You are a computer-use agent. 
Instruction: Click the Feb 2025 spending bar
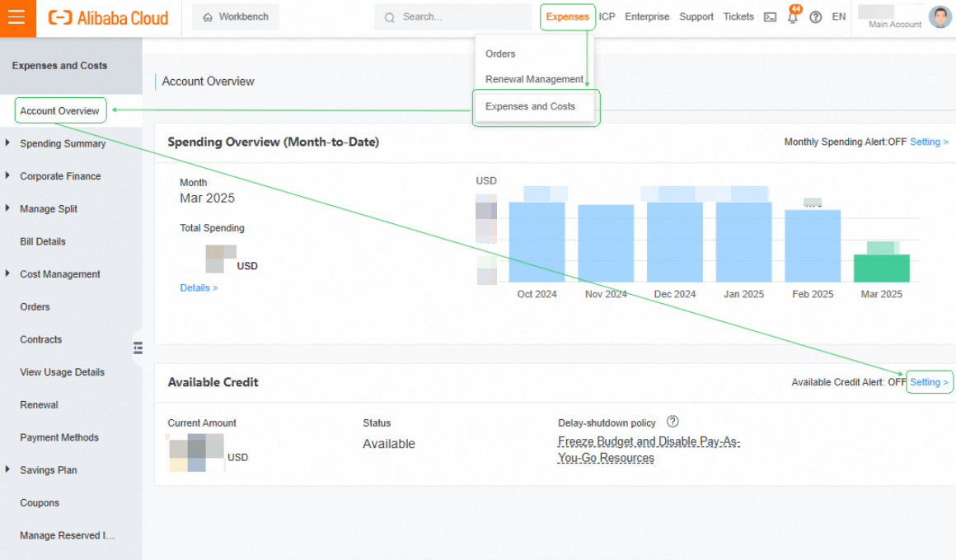813,246
